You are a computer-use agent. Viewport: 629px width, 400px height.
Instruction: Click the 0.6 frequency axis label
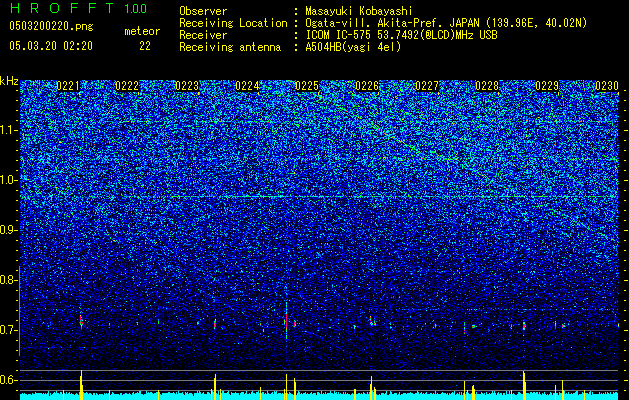8,380
